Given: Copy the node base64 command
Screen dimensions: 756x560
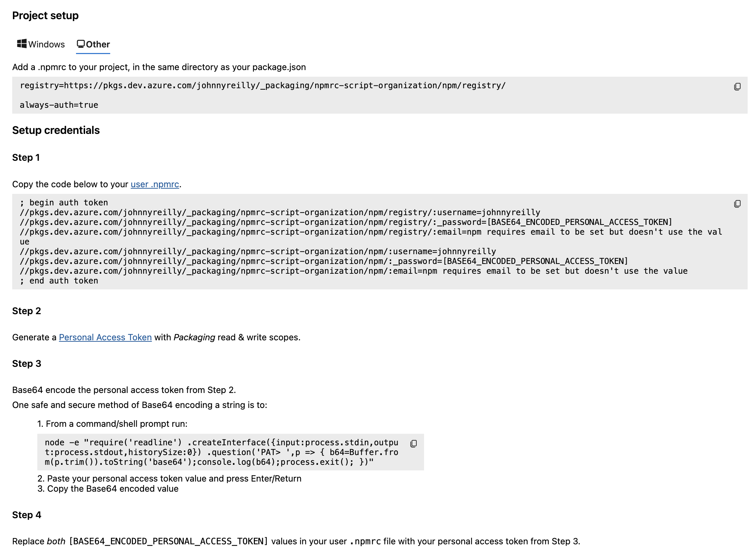Looking at the screenshot, I should click(x=414, y=444).
